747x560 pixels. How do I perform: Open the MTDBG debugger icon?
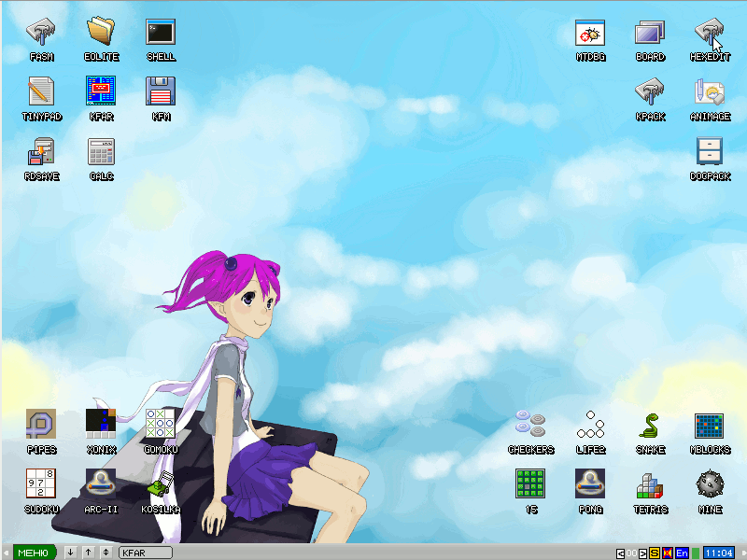point(590,34)
